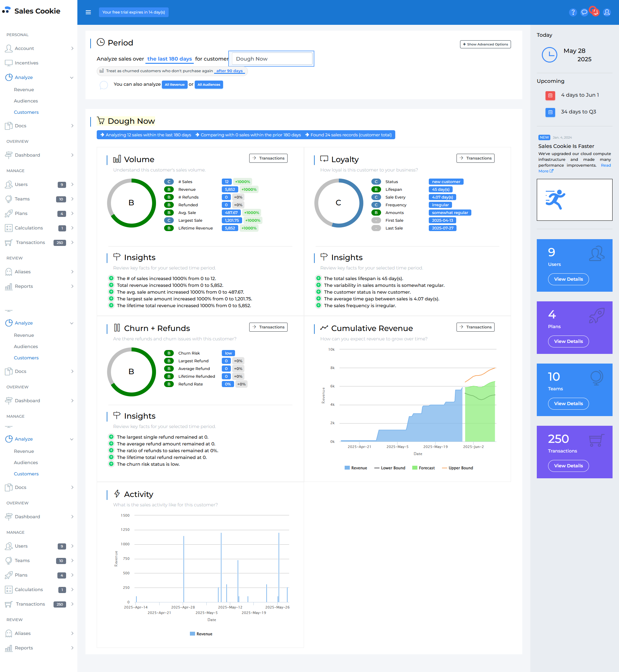Screen dimensions: 619x672
Task: Select Audiences under the top Analyze menu
Action: 26,101
